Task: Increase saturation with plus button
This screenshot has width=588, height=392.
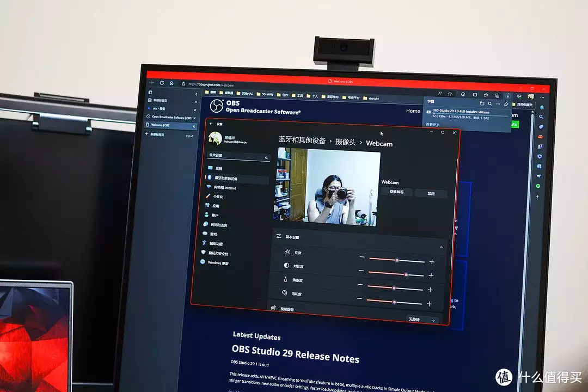Action: coord(430,304)
